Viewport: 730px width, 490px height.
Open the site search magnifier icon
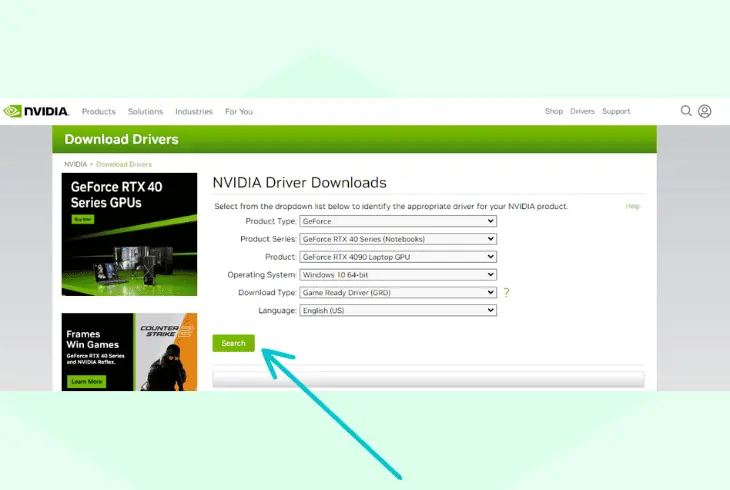pyautogui.click(x=686, y=111)
